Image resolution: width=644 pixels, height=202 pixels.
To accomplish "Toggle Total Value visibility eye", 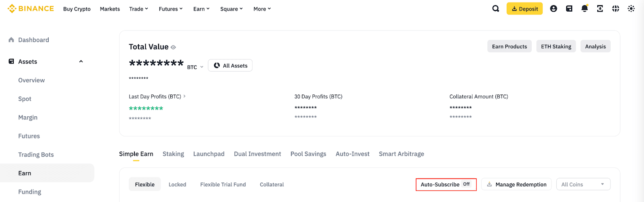I will (173, 47).
